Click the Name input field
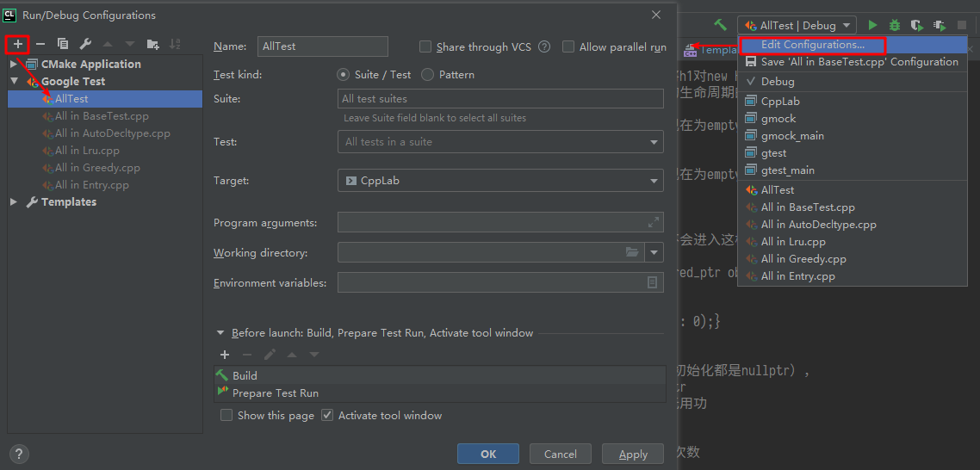980x470 pixels. 323,46
